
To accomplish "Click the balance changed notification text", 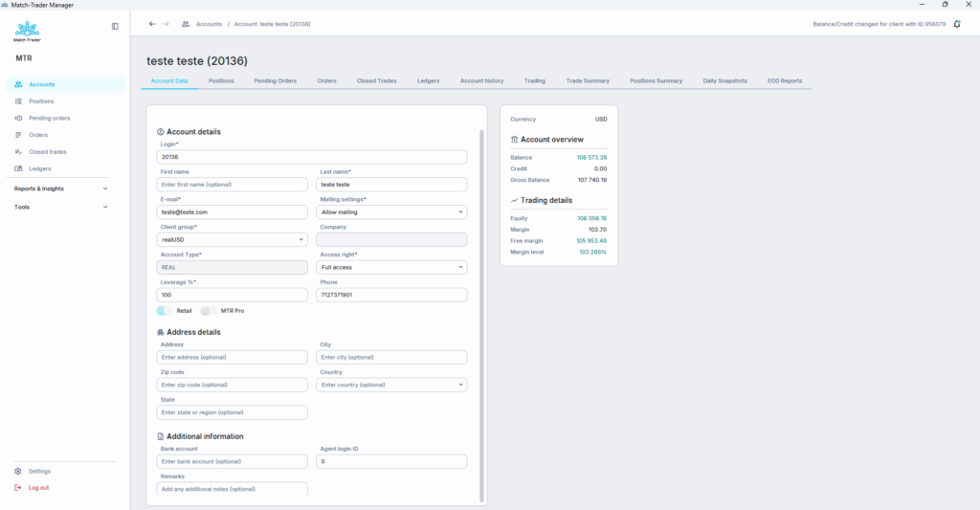I will [x=880, y=24].
